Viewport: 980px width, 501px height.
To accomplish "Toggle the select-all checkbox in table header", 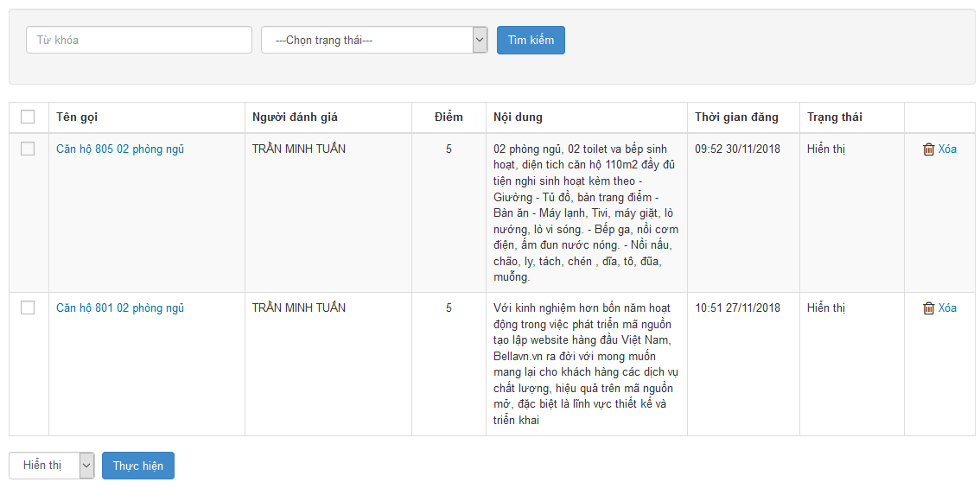I will pos(28,117).
